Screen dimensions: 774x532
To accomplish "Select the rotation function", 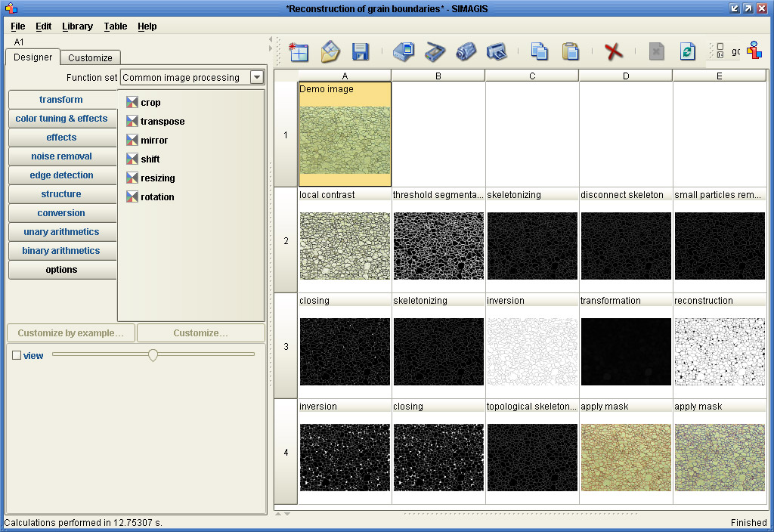I will (x=156, y=197).
